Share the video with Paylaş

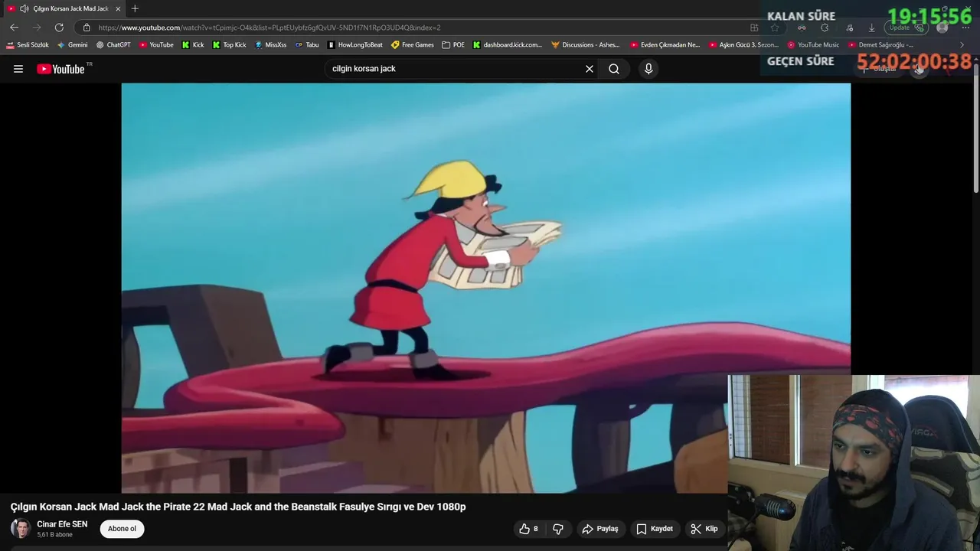pyautogui.click(x=599, y=529)
